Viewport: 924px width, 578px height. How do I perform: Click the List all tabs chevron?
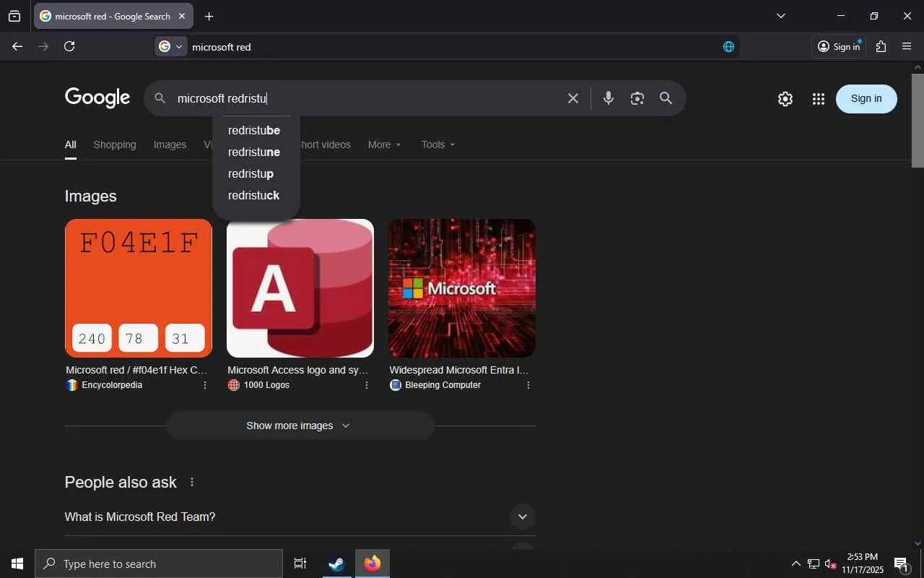point(780,16)
